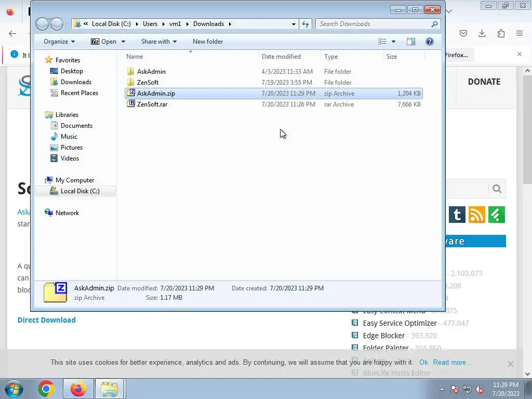Click the Explorer back navigation button

pos(42,24)
